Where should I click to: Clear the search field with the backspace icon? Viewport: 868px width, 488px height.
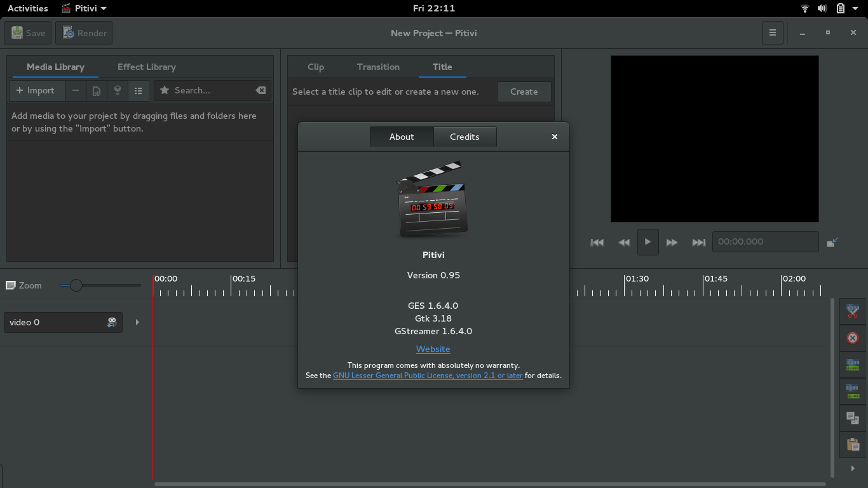(261, 91)
